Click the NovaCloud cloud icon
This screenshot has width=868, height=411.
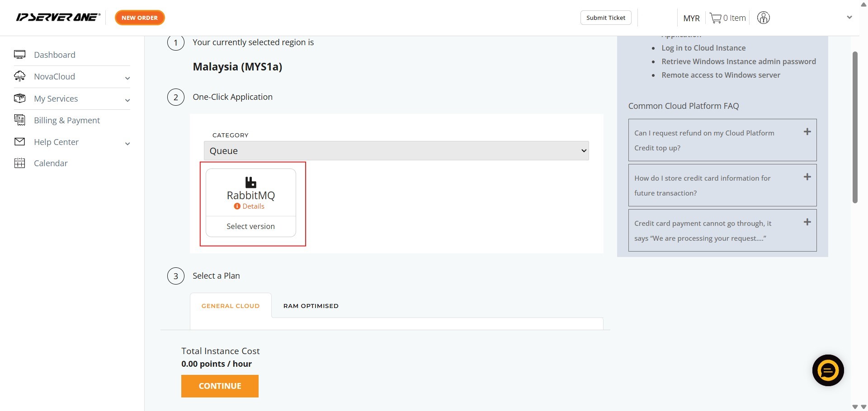point(20,76)
